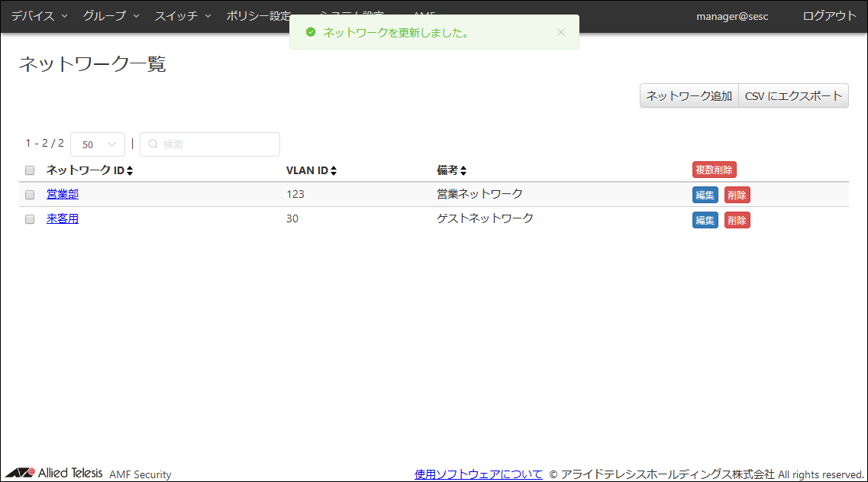Expand the デバイス menu

click(x=39, y=16)
